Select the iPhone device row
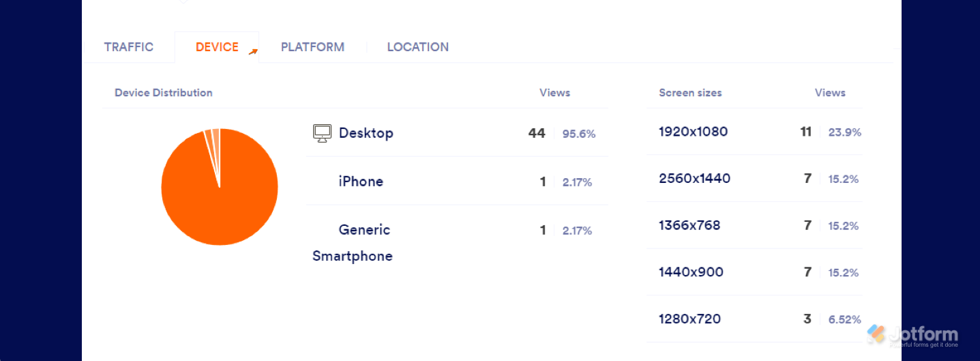Screen dimensions: 980x361 361,182
